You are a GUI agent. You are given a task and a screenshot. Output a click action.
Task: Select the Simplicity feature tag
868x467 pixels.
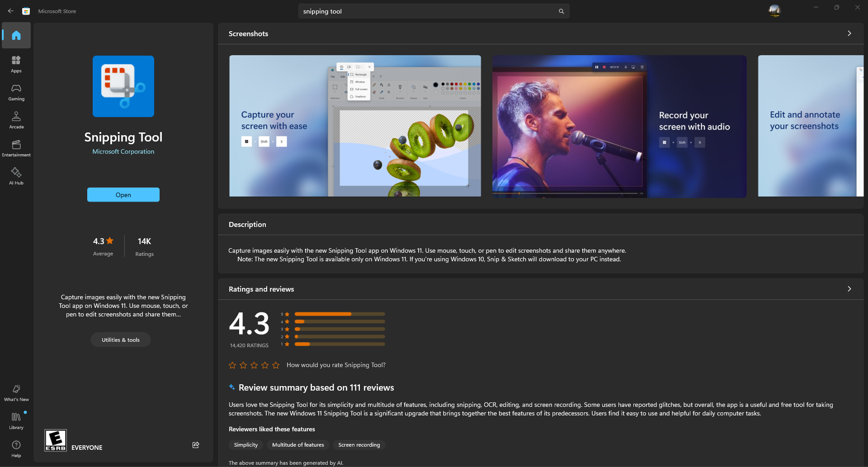click(246, 445)
